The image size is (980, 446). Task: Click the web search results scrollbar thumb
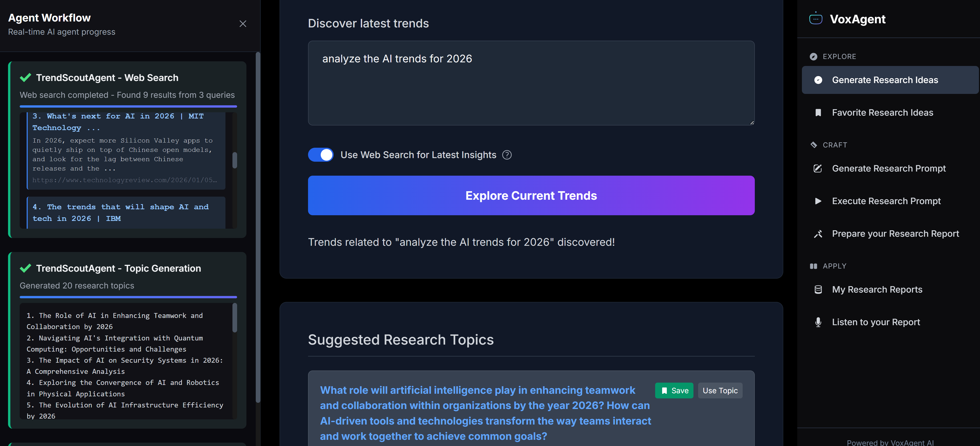(x=235, y=160)
